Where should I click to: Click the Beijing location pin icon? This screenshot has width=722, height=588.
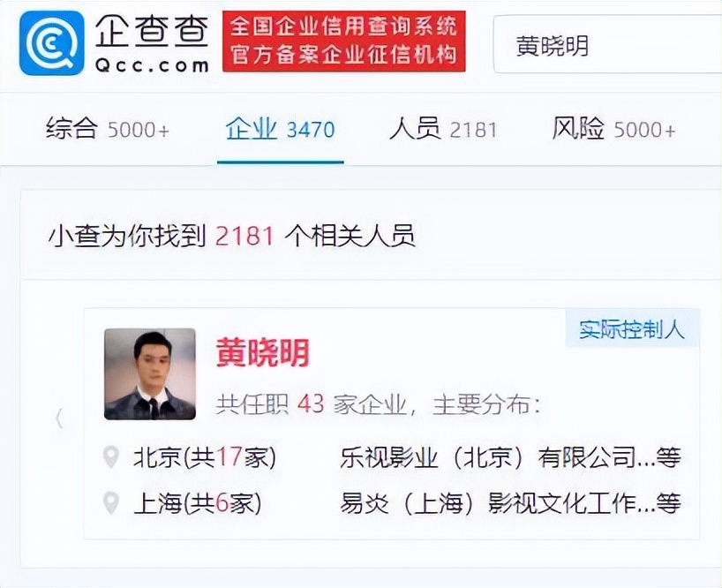click(111, 457)
